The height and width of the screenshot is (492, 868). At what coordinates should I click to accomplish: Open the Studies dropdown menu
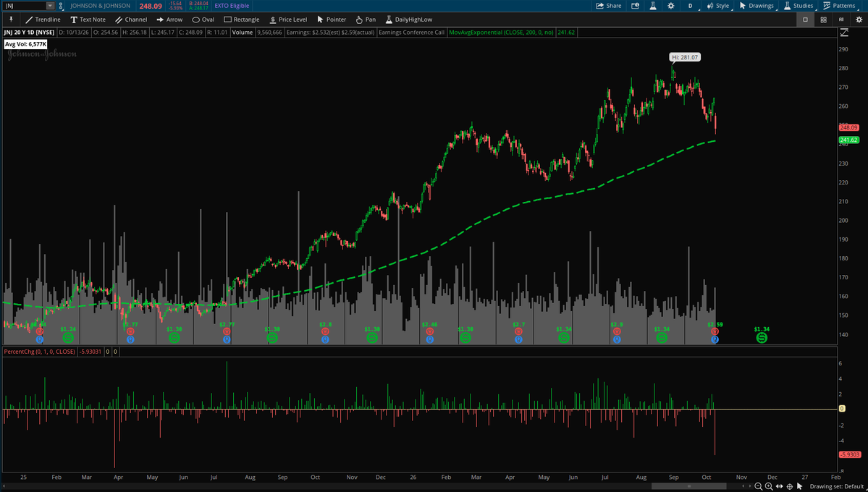click(x=799, y=6)
